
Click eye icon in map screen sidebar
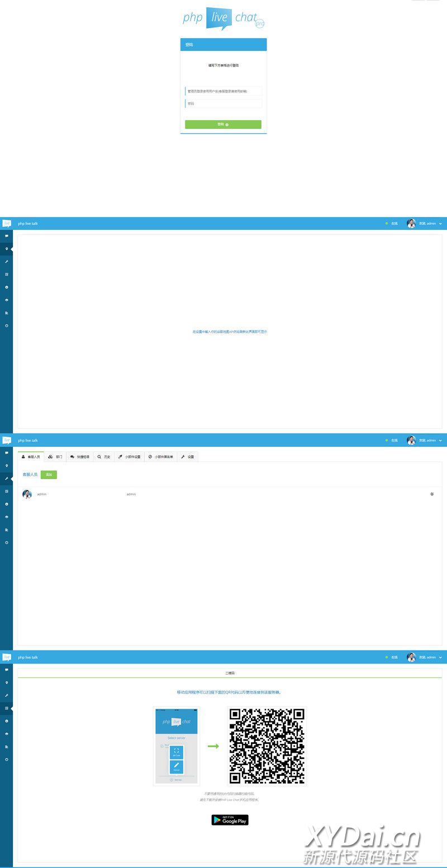[7, 300]
